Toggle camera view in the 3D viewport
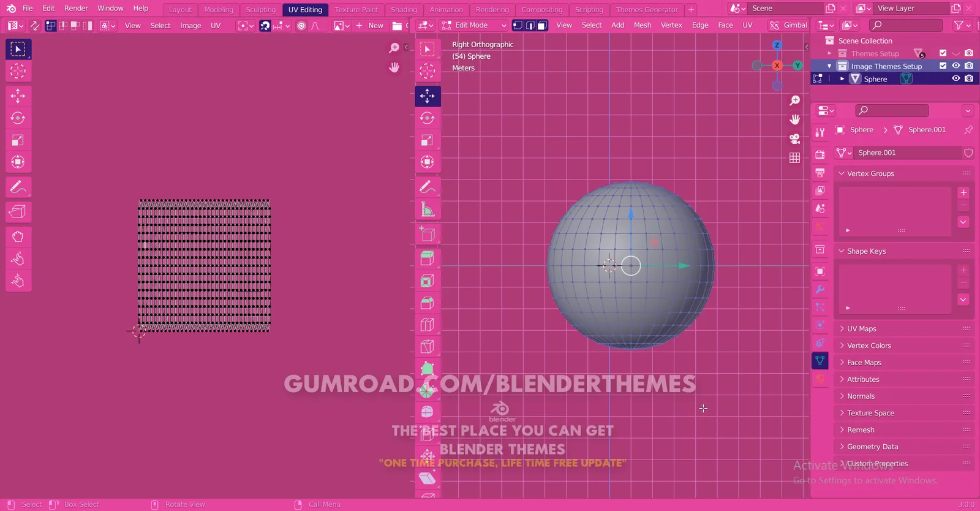 click(795, 138)
